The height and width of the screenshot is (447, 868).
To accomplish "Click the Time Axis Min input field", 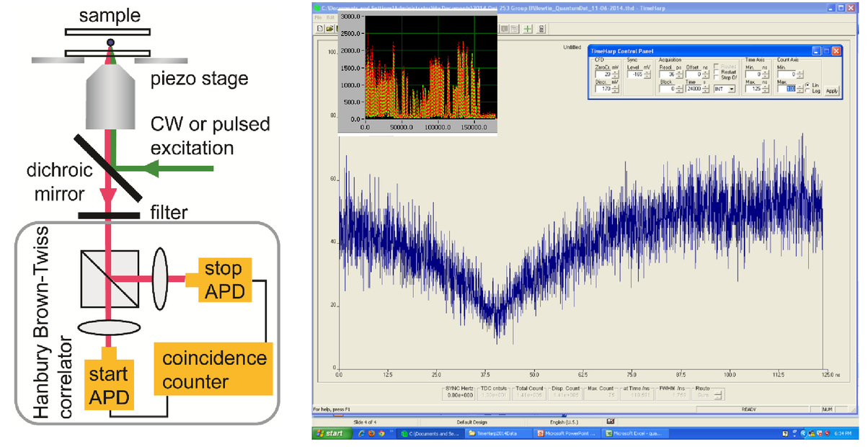I will click(752, 74).
